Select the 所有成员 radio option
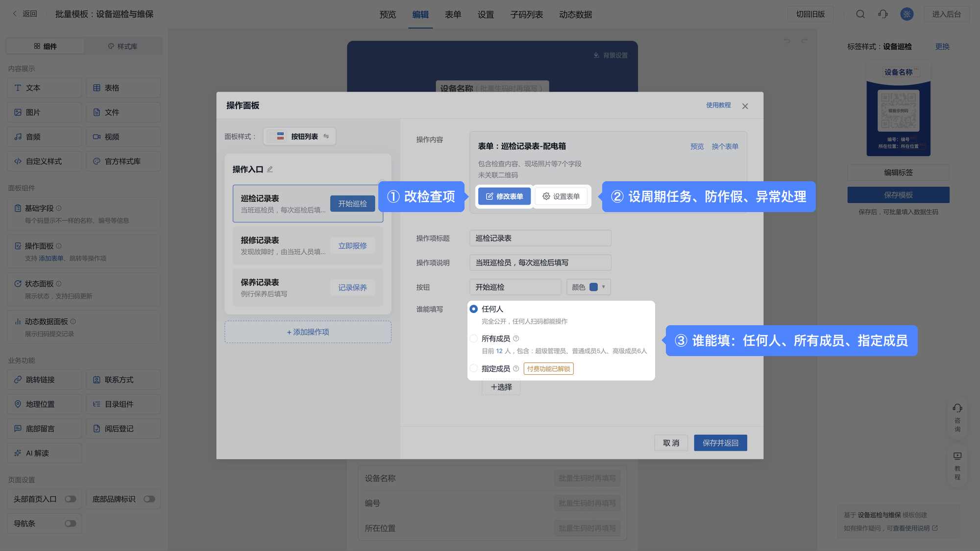The width and height of the screenshot is (980, 551). 473,338
